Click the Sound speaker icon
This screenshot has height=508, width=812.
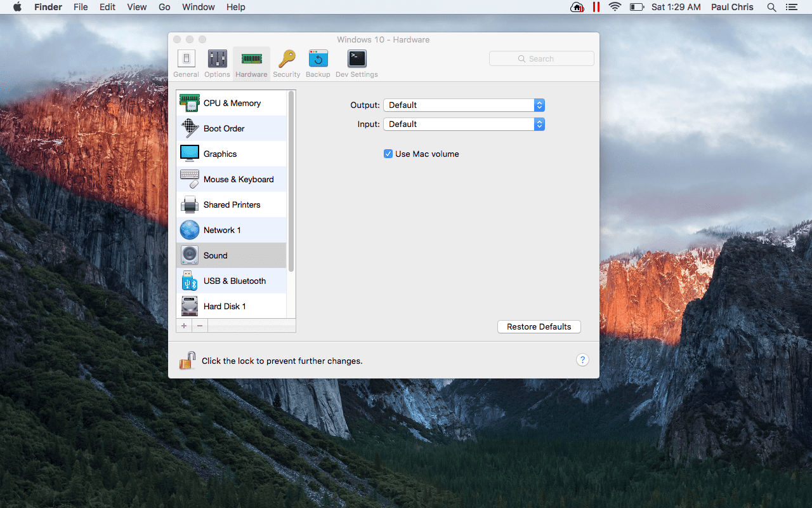pyautogui.click(x=190, y=255)
